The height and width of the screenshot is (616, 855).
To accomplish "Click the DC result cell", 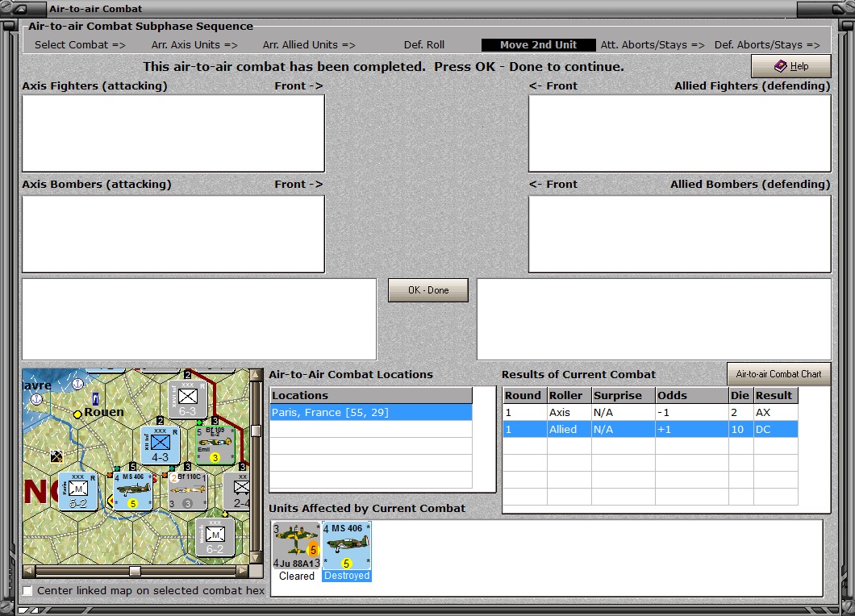I will point(776,429).
